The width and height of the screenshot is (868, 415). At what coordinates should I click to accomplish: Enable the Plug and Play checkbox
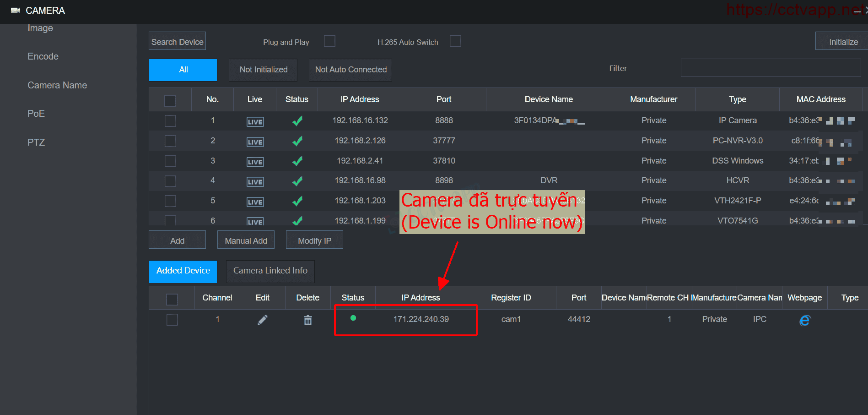[329, 41]
